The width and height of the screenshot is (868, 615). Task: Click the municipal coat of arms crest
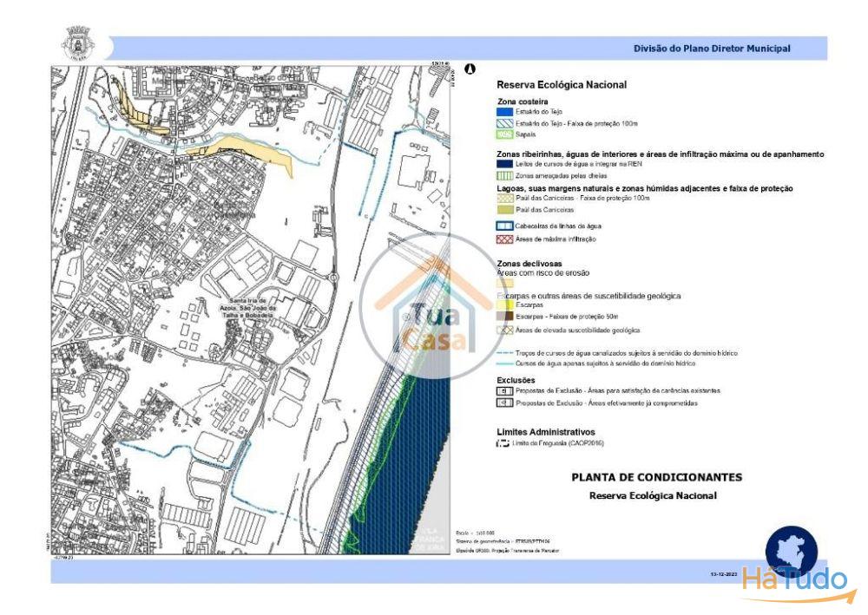click(77, 43)
